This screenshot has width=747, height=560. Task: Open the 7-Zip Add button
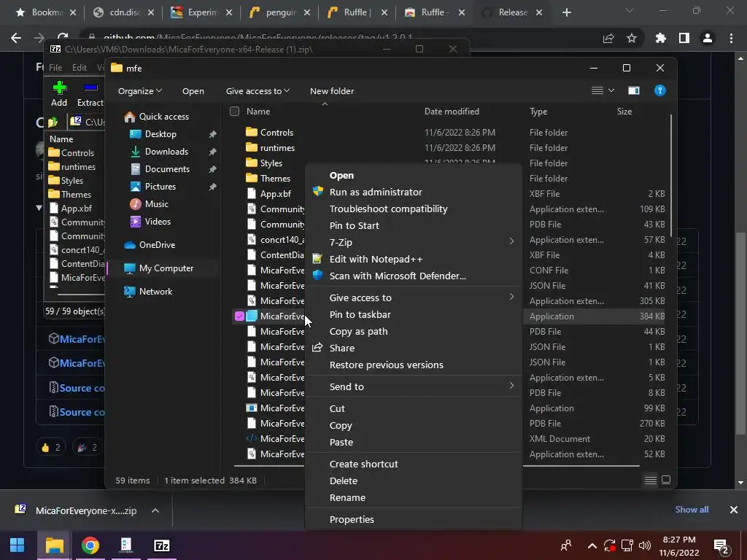tap(59, 94)
